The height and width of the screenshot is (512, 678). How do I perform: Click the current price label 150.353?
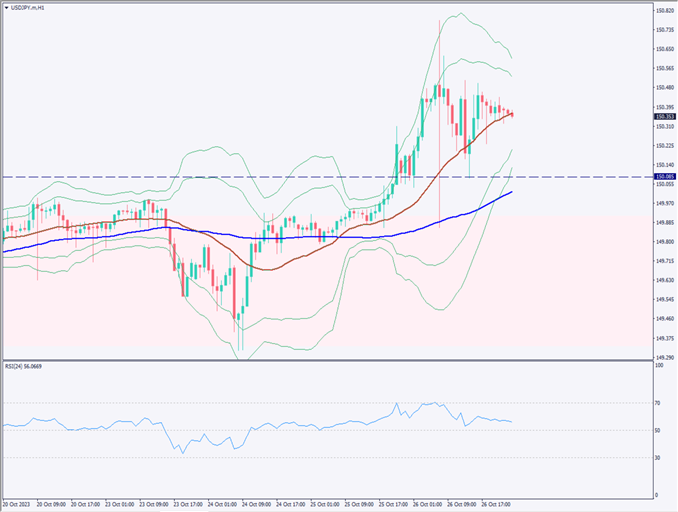click(663, 115)
